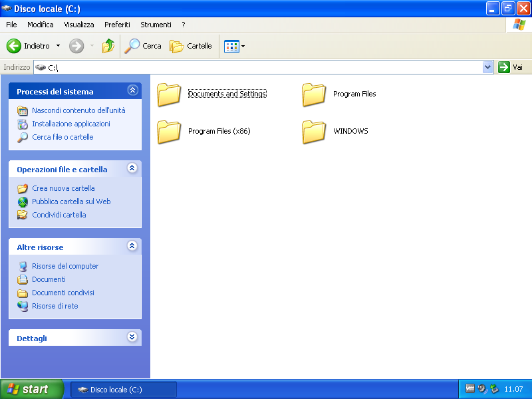Click the safely remove hardware tray icon

(495, 388)
